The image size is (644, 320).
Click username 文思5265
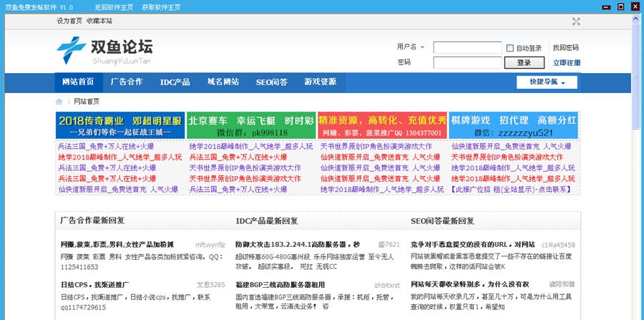tap(210, 285)
